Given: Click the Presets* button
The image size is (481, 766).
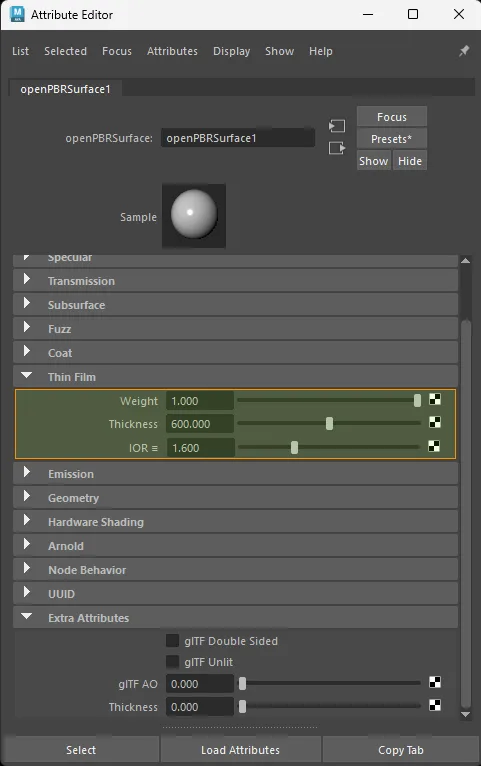Looking at the screenshot, I should click(392, 139).
